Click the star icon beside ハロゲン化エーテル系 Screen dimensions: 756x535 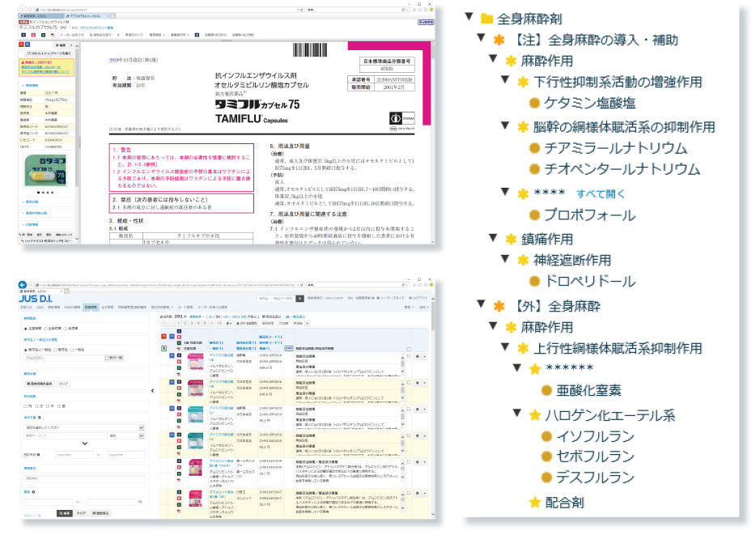534,415
